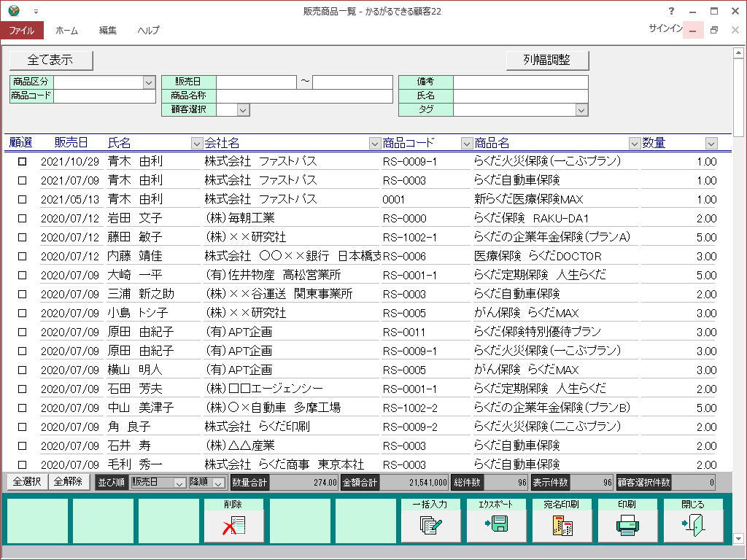747x560 pixels.
Task: Open the 会社名 column filter arrow
Action: click(x=375, y=143)
